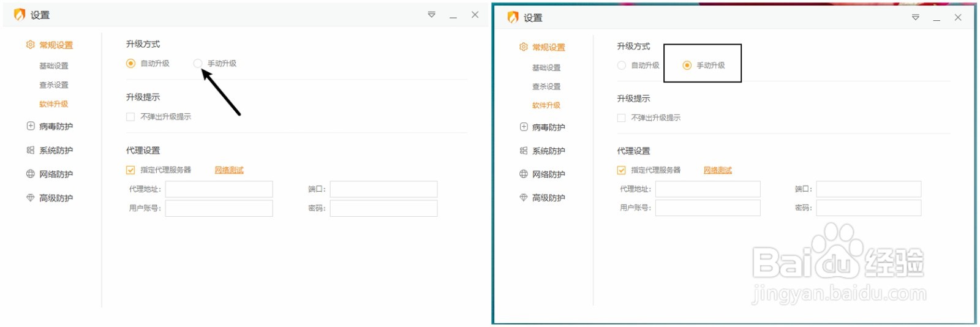Screen dimensions: 980x327
Task: Click the 代理地址 input field in left window
Action: coord(219,189)
